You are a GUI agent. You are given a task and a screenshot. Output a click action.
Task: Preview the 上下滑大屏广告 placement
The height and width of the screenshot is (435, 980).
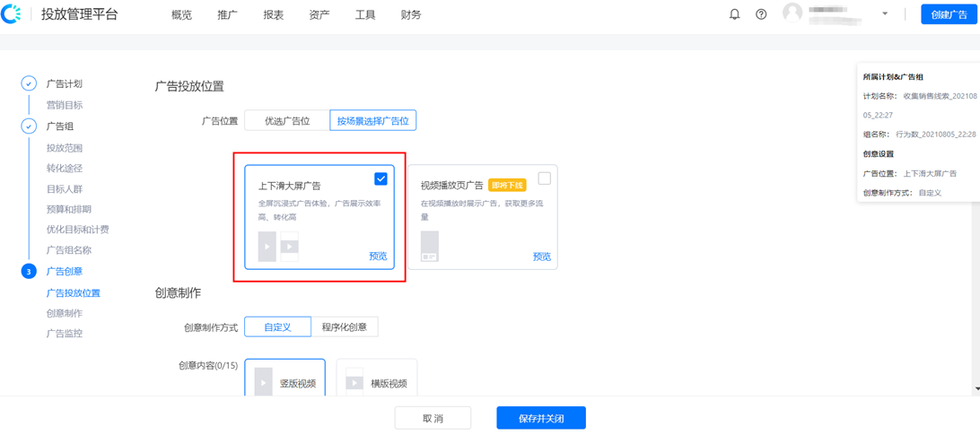378,257
